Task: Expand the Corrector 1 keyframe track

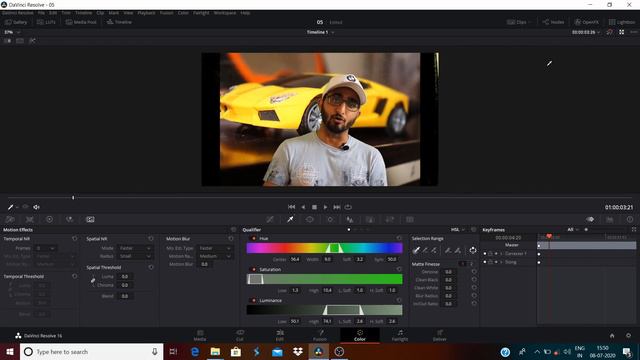Action: coord(501,254)
